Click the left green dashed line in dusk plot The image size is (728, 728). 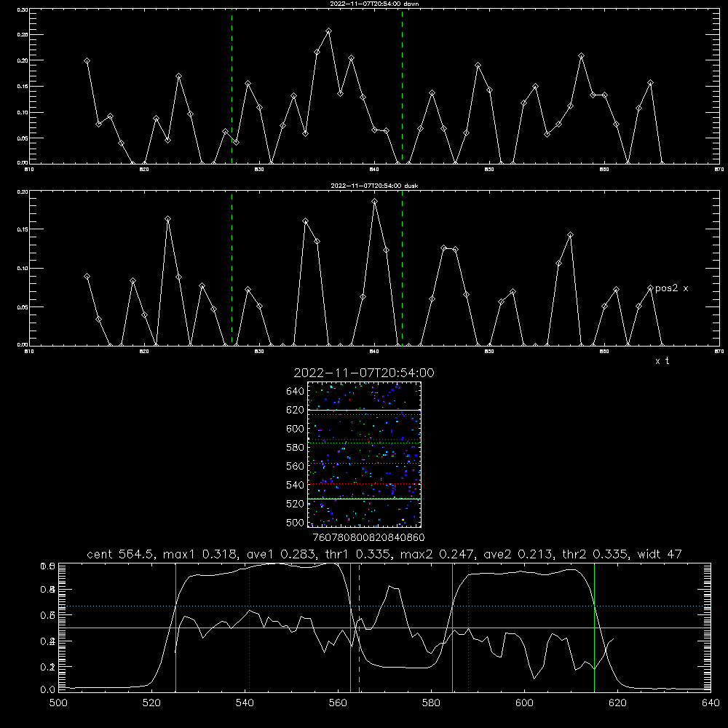tap(232, 269)
